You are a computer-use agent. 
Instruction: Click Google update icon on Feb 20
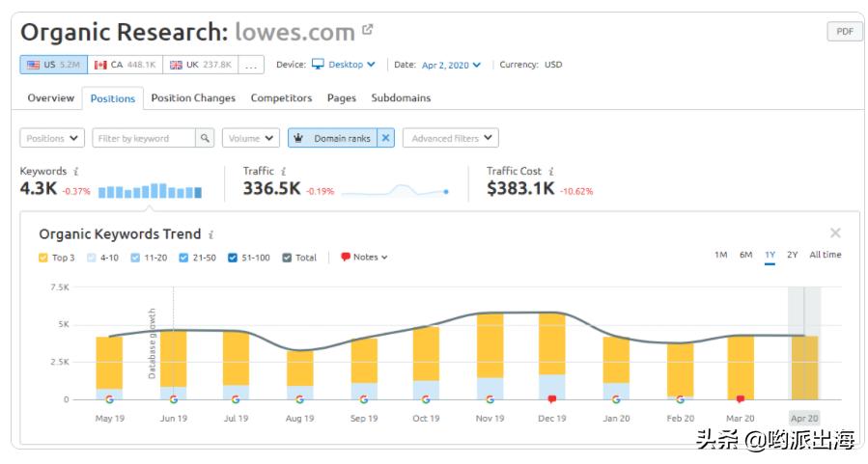[681, 398]
